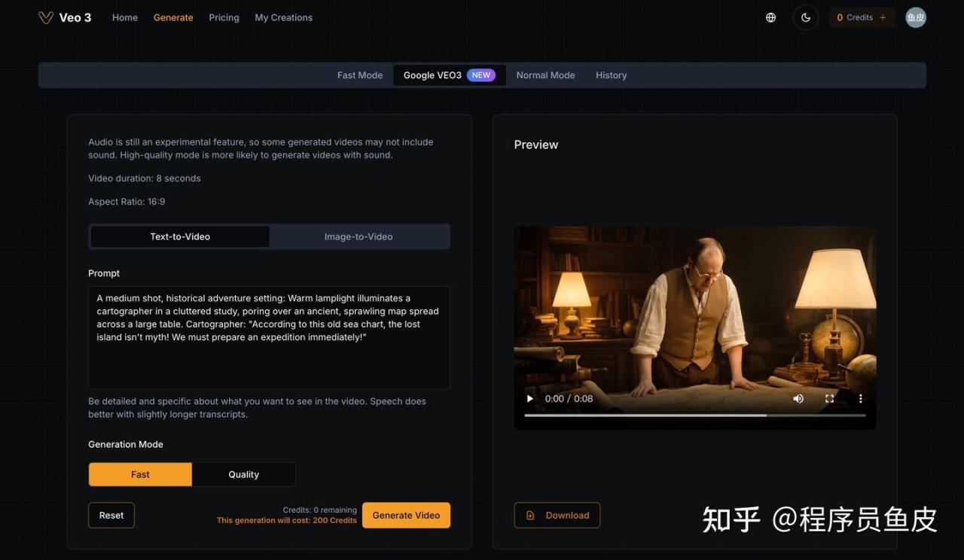Click the 0:00 / 0:08 time display
964x560 pixels.
pyautogui.click(x=569, y=399)
